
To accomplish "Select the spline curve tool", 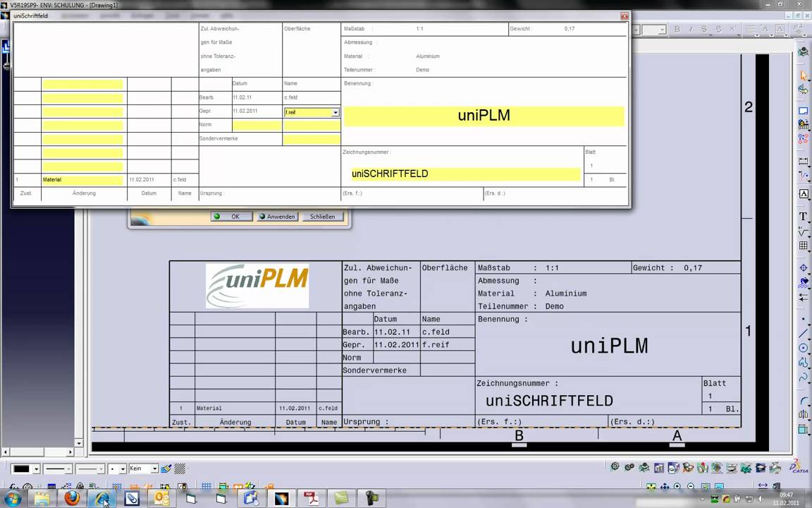I will tap(804, 377).
